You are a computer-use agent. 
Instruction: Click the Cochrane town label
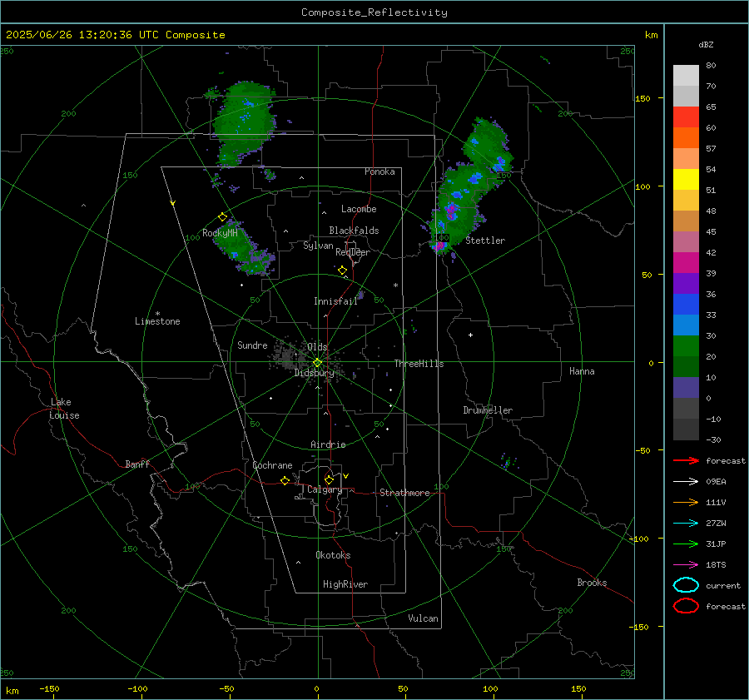pyautogui.click(x=272, y=465)
